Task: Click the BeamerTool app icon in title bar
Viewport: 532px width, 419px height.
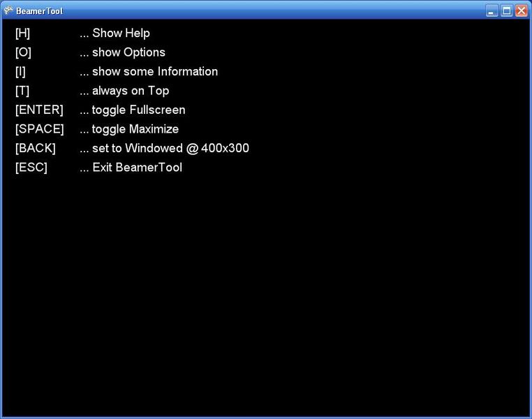Action: tap(8, 10)
